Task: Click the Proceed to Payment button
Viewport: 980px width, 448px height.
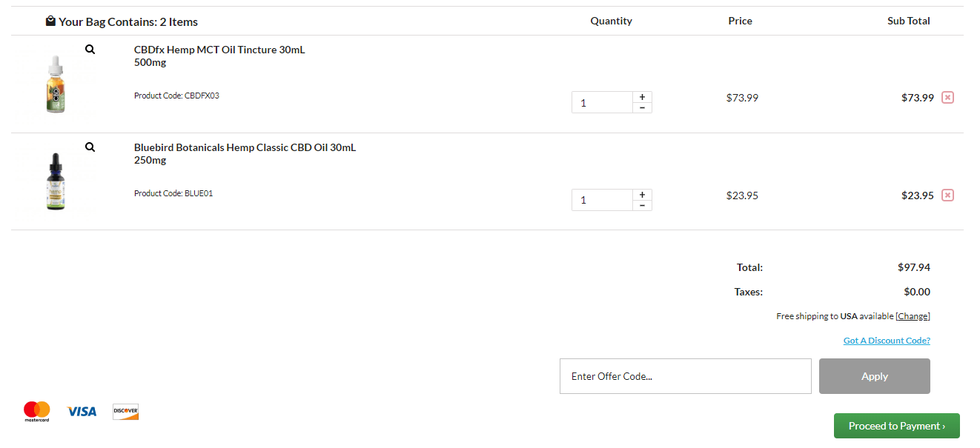Action: 897,426
